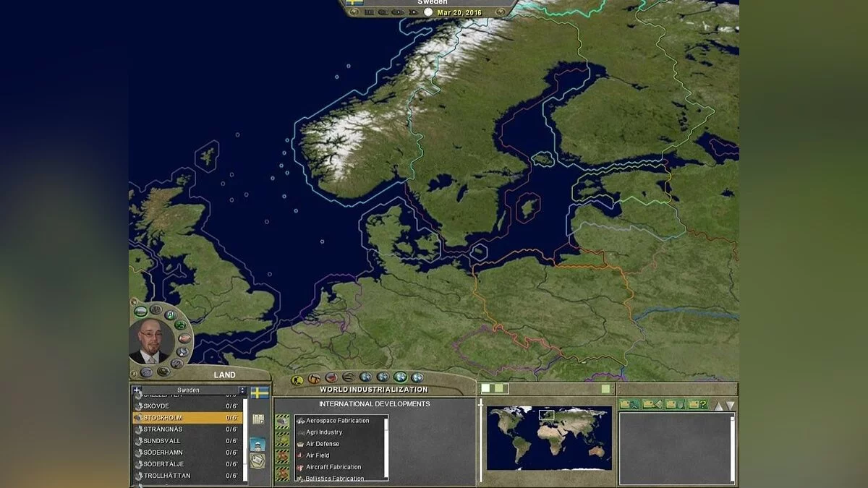The width and height of the screenshot is (868, 488).
Task: Click the map document icon below the capital icon
Action: pos(258,461)
